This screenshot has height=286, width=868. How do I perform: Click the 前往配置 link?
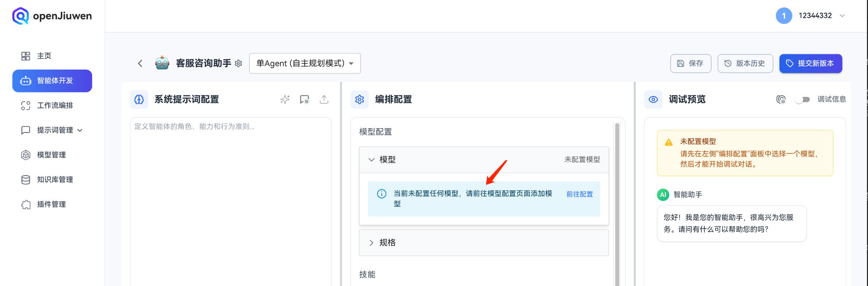(579, 194)
